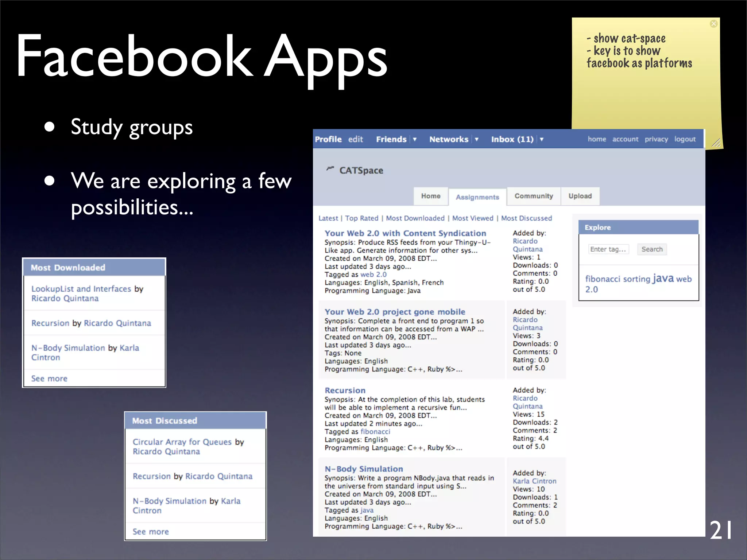
Task: Grab the sticky note resize corner
Action: click(x=716, y=143)
